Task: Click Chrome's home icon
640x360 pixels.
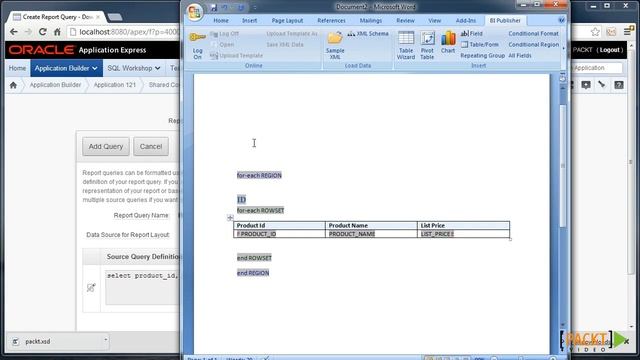Action: (x=57, y=32)
